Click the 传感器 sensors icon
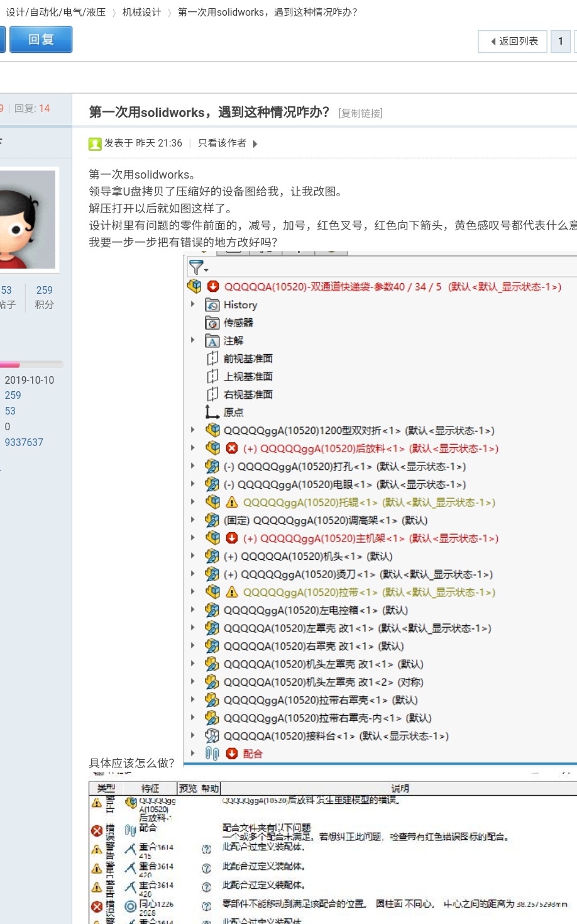This screenshot has height=924, width=577. click(x=212, y=323)
